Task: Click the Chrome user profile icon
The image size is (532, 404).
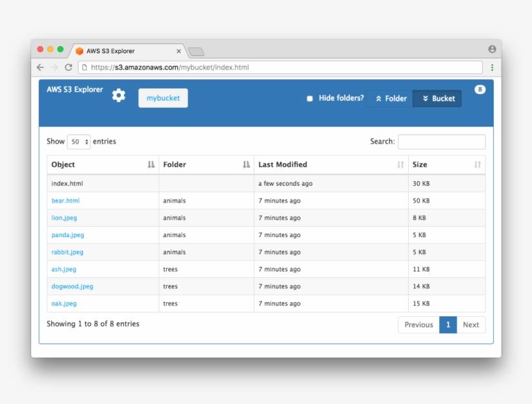Action: (492, 49)
